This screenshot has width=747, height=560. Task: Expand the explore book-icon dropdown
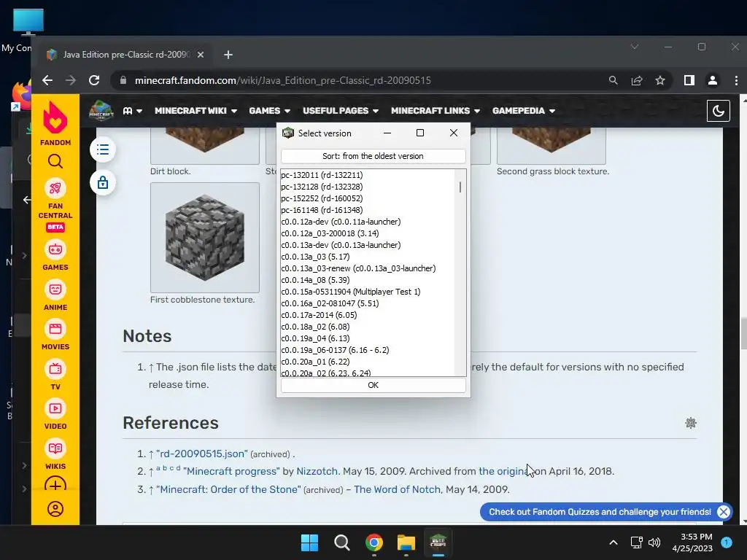point(133,111)
